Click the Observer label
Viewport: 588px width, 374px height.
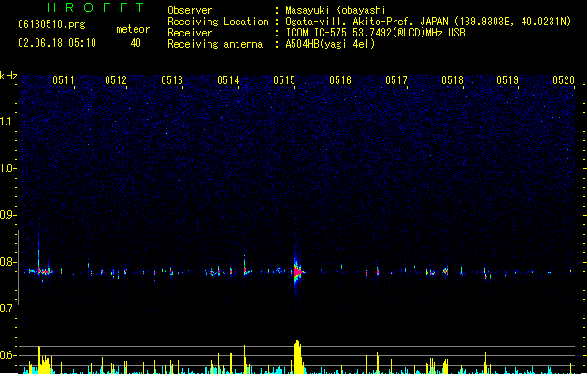click(x=190, y=10)
